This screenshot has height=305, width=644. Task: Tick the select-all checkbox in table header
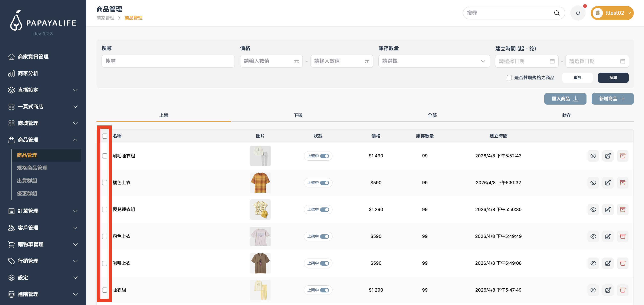tap(105, 136)
